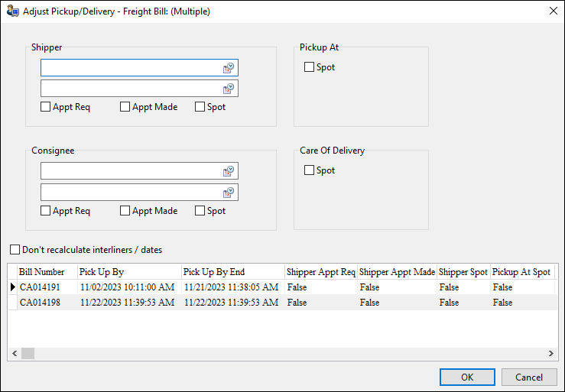This screenshot has width=565, height=392.
Task: Click lookup icon in first Shipper field
Action: pyautogui.click(x=229, y=68)
